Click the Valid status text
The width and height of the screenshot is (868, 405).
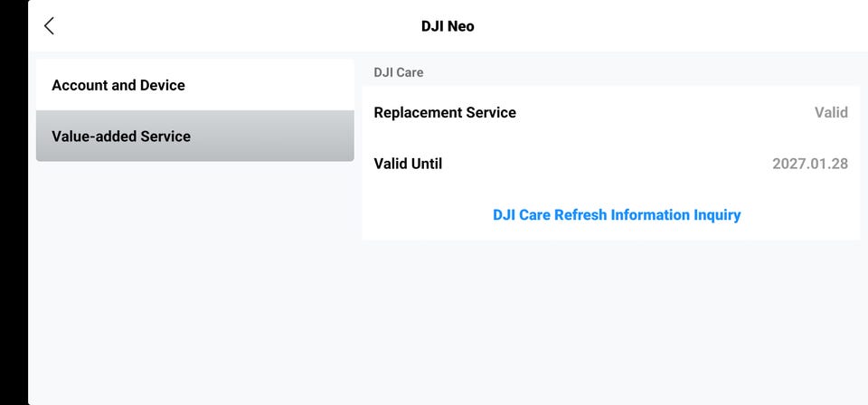(831, 112)
